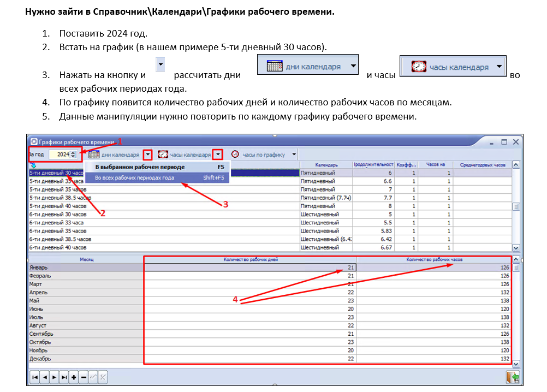
Task: Go to last record in navigator
Action: [x=64, y=377]
